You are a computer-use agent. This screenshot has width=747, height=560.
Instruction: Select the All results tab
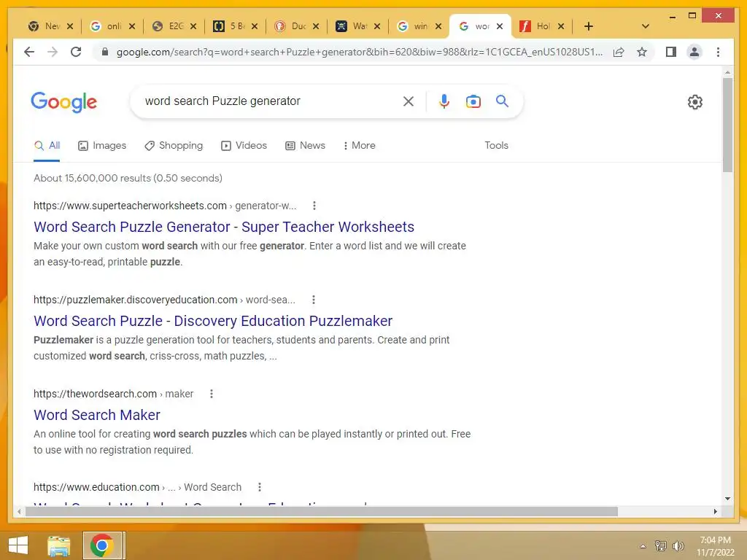pos(47,145)
